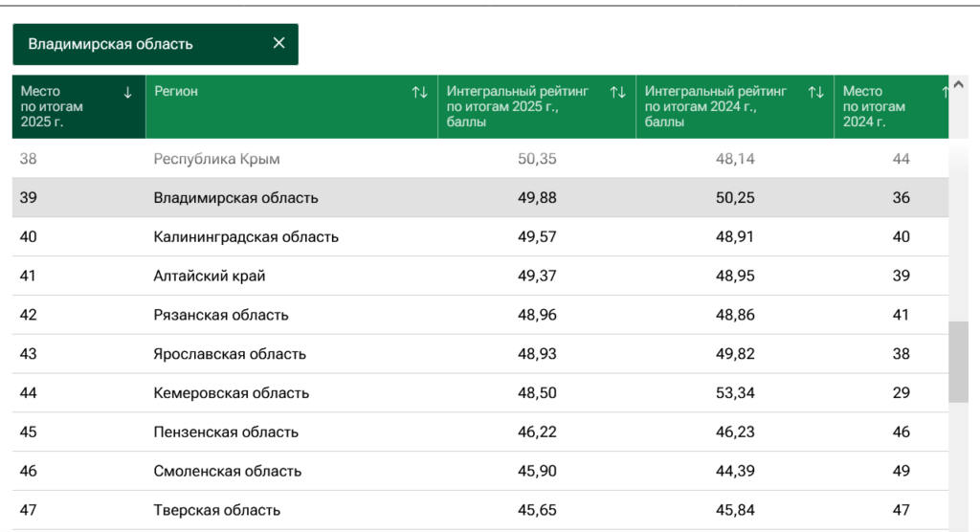Click the Владимирская область chip label

[111, 44]
